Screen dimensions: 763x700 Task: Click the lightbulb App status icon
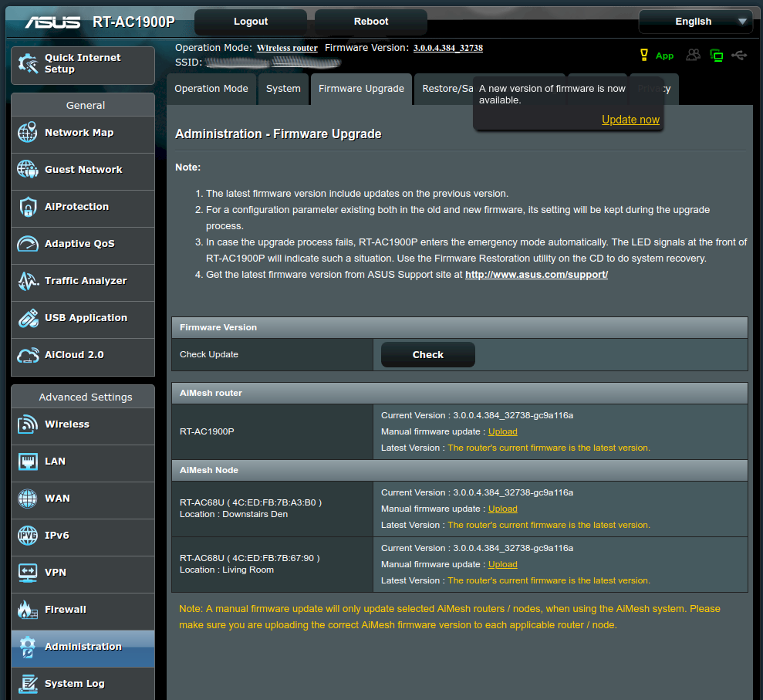[643, 55]
